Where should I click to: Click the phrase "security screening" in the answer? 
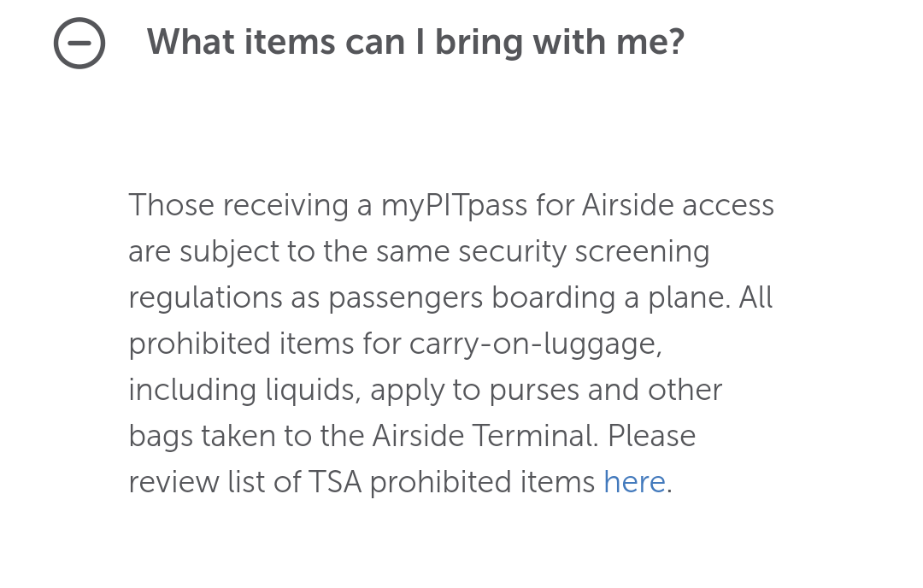click(x=585, y=252)
